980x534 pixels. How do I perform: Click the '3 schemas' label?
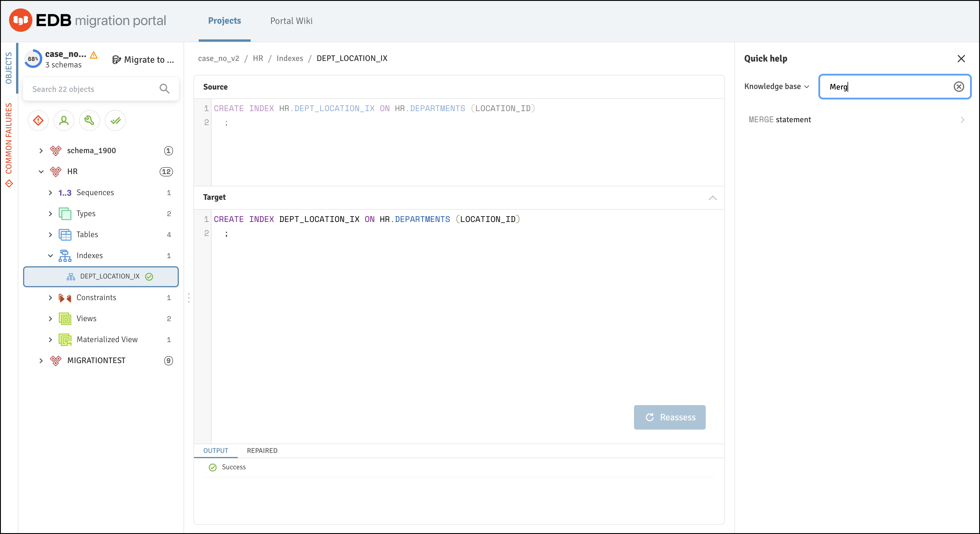[64, 65]
